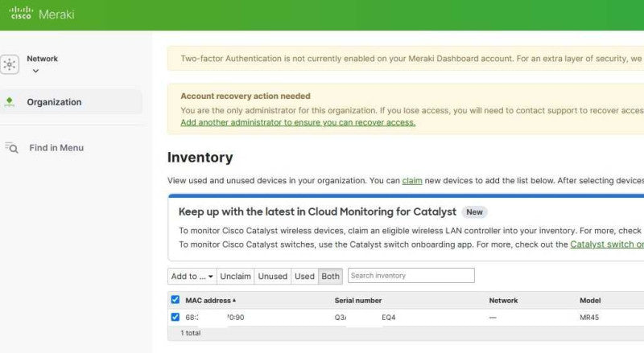Click the claim link in Inventory description

pyautogui.click(x=412, y=181)
